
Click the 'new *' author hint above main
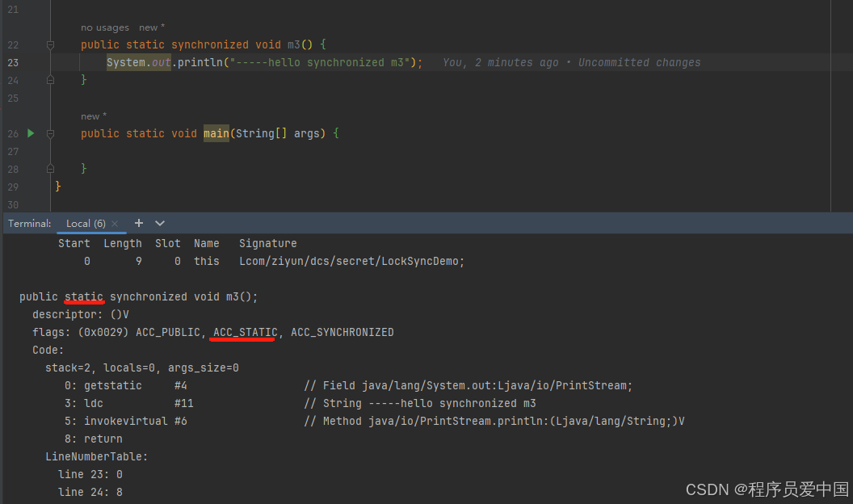[x=94, y=116]
